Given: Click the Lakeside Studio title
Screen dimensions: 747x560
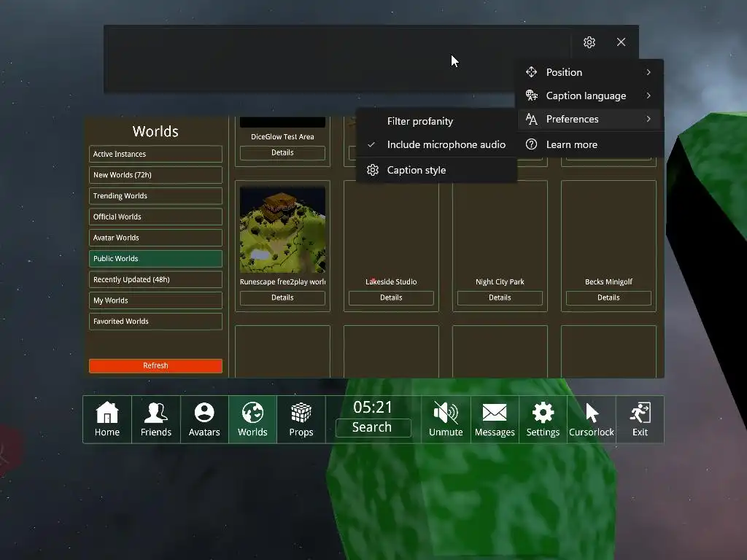Looking at the screenshot, I should pyautogui.click(x=391, y=282).
